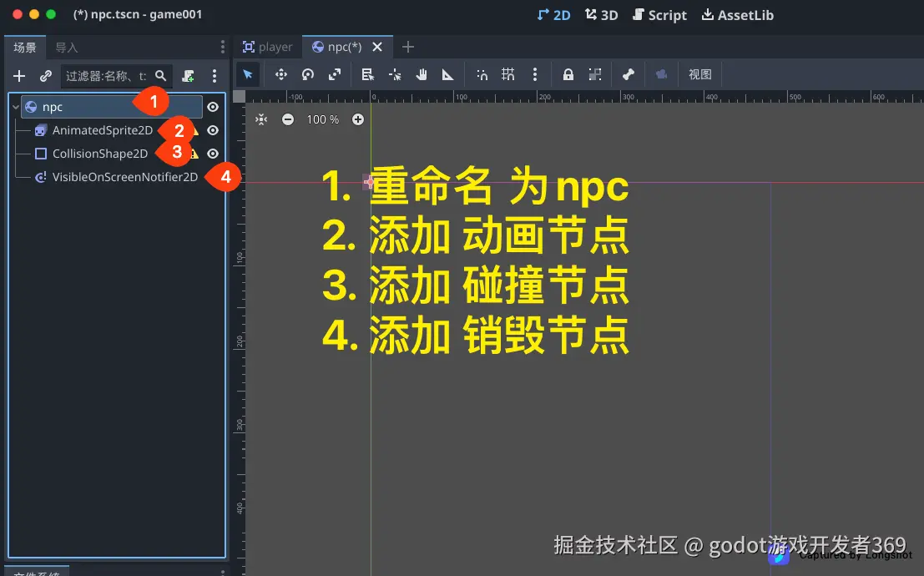The height and width of the screenshot is (576, 924).
Task: Toggle visibility of npc node
Action: [x=213, y=107]
